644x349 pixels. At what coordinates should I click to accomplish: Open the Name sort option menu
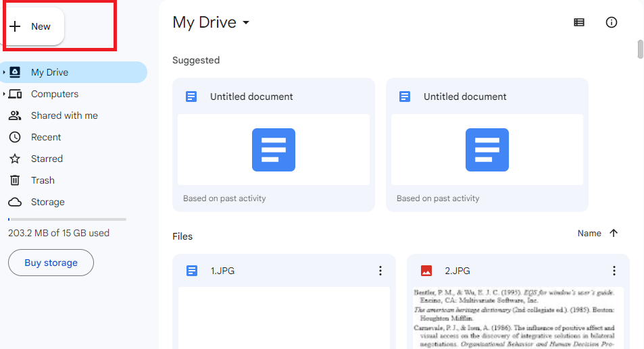click(x=589, y=233)
